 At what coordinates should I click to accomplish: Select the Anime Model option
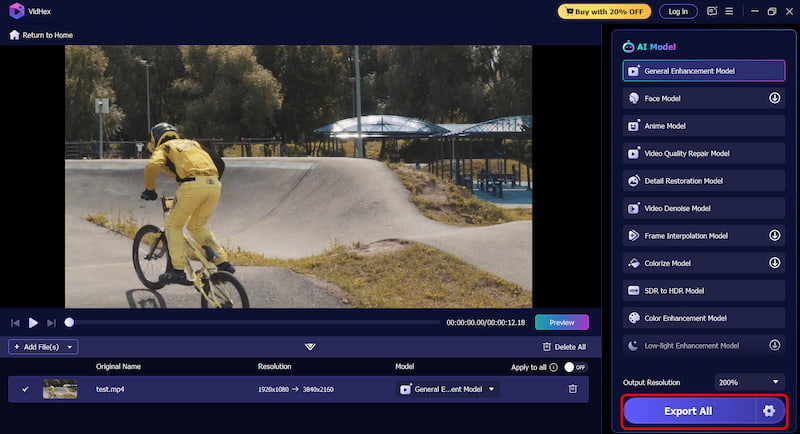coord(703,126)
